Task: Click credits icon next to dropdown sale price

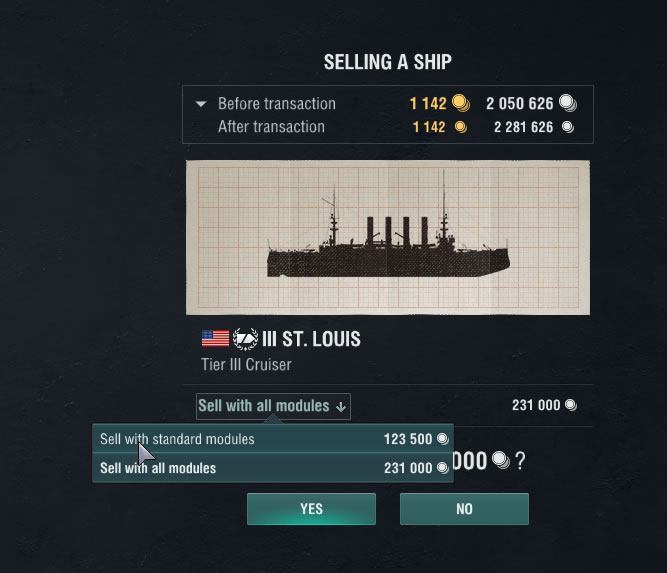Action: (x=570, y=405)
